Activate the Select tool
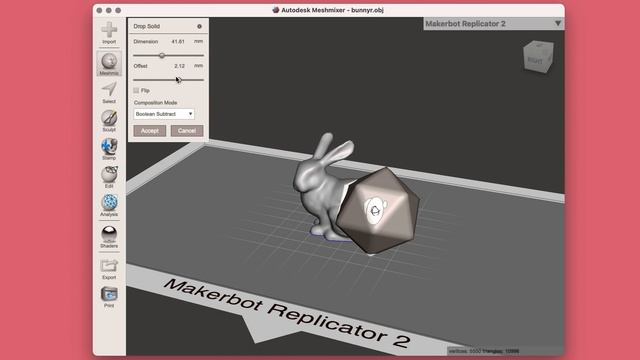The width and height of the screenshot is (640, 360). 109,92
